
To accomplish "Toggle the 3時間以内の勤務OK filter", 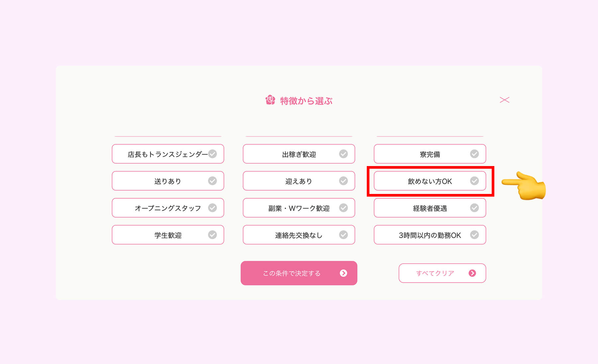I will pos(430,235).
